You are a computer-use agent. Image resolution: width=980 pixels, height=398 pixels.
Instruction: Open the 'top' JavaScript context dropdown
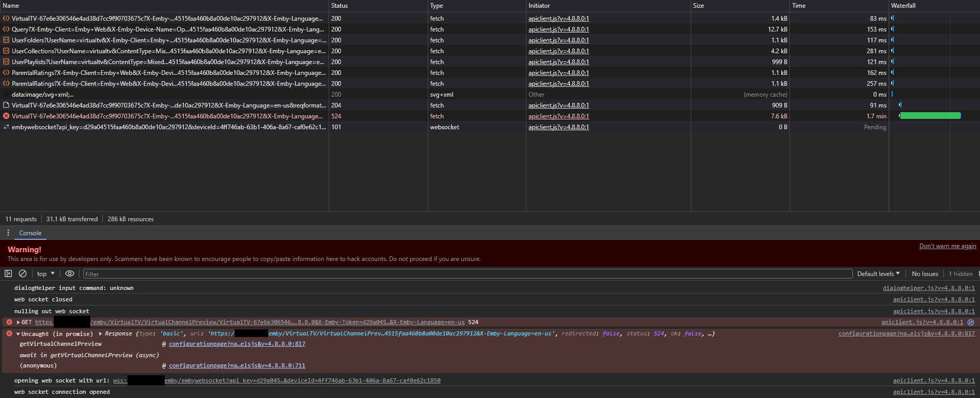coord(45,274)
